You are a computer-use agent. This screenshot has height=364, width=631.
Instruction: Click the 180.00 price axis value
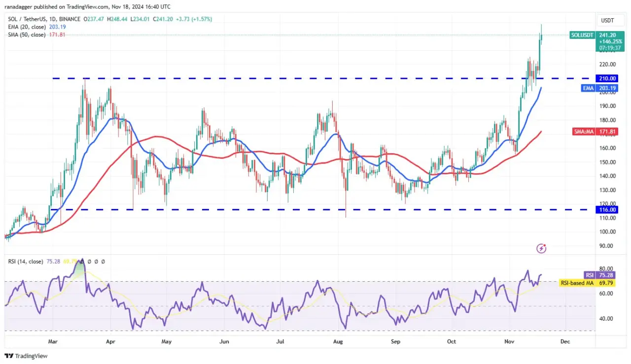point(606,120)
